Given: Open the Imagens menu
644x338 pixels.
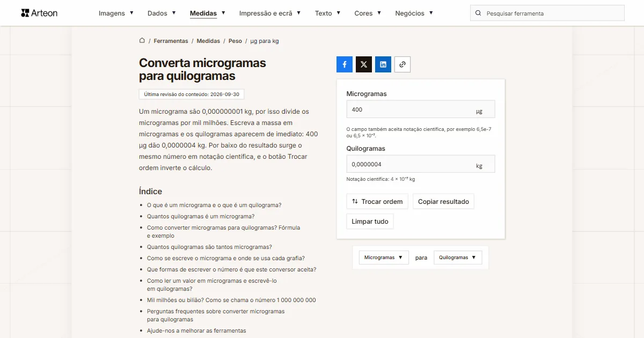Looking at the screenshot, I should 116,13.
